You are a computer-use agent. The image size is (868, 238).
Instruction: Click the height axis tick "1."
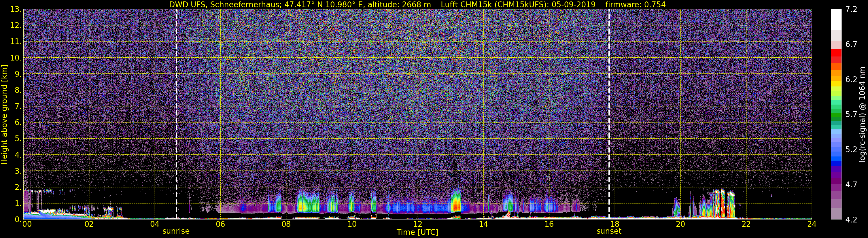click(x=18, y=204)
